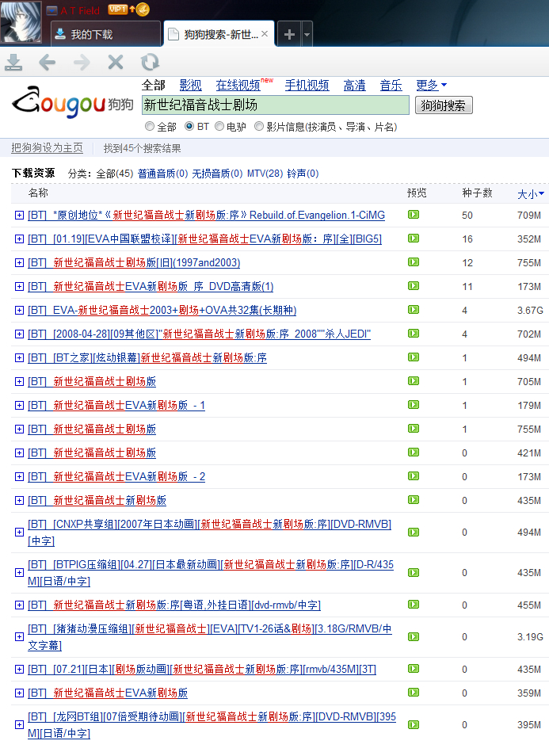549x756 pixels.
Task: Open the 音乐 search category
Action: 391,86
